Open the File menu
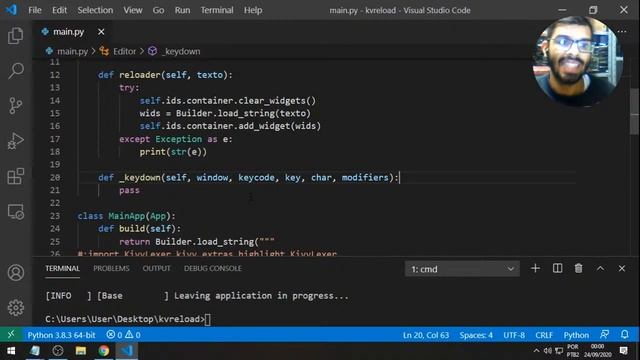640x360 pixels. point(35,10)
